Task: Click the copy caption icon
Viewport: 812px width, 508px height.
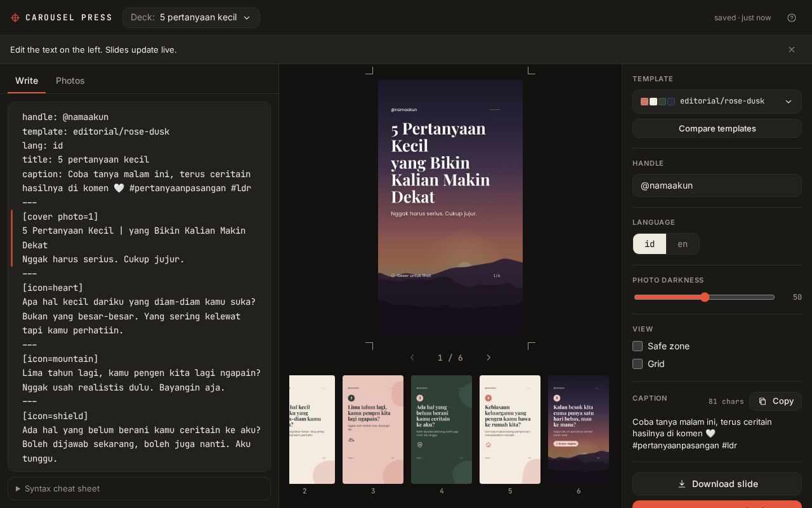Action: click(763, 401)
